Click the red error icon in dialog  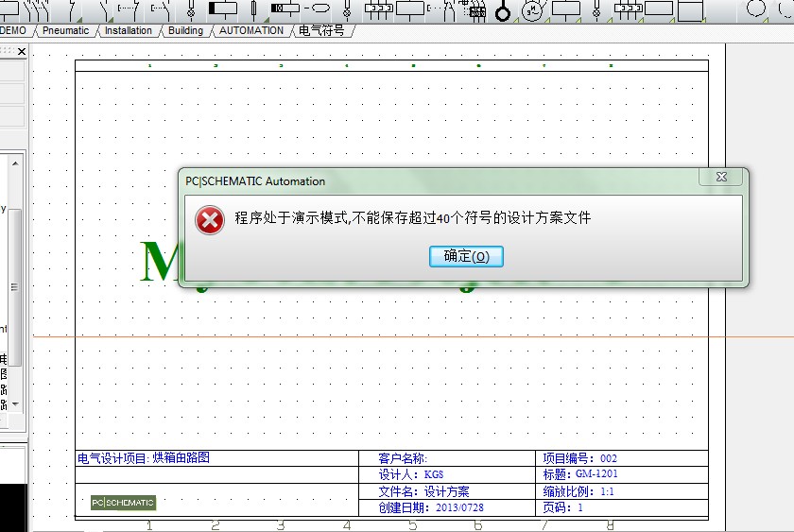(x=209, y=220)
